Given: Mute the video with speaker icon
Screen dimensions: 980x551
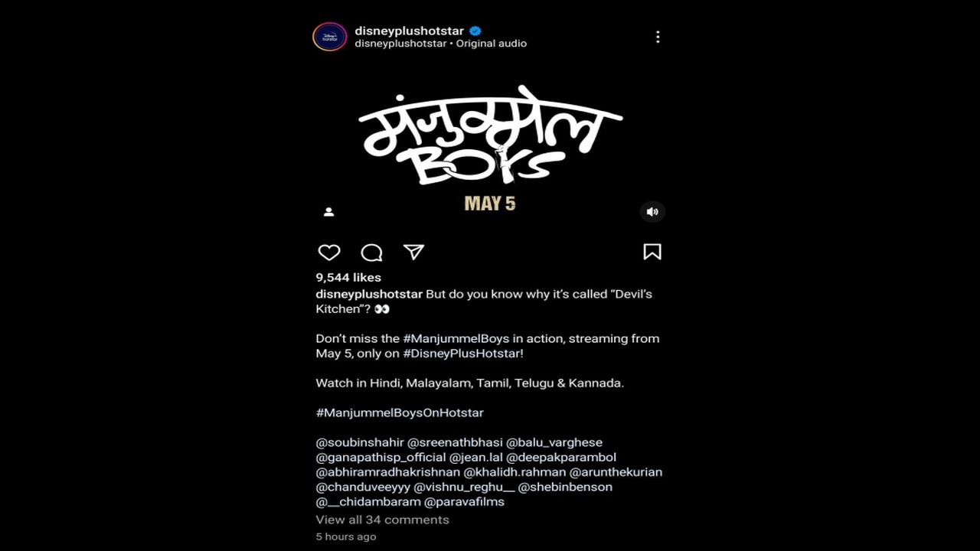Looking at the screenshot, I should click(652, 212).
